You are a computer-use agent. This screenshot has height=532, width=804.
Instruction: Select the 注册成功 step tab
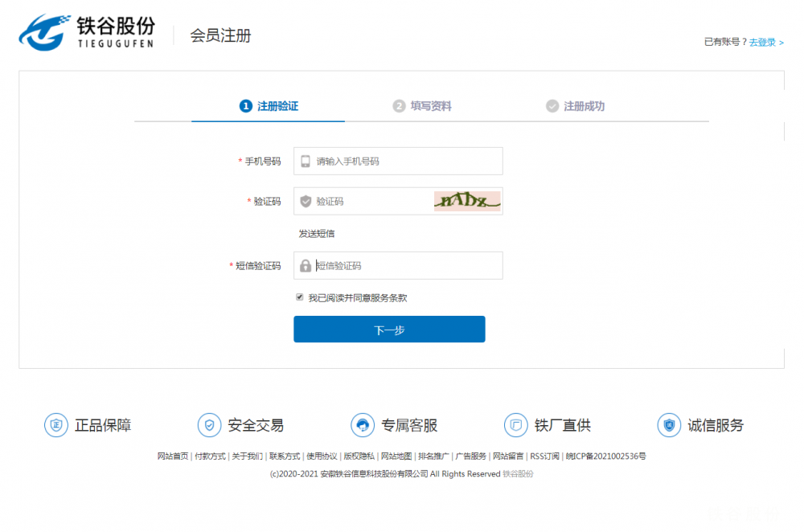(575, 106)
